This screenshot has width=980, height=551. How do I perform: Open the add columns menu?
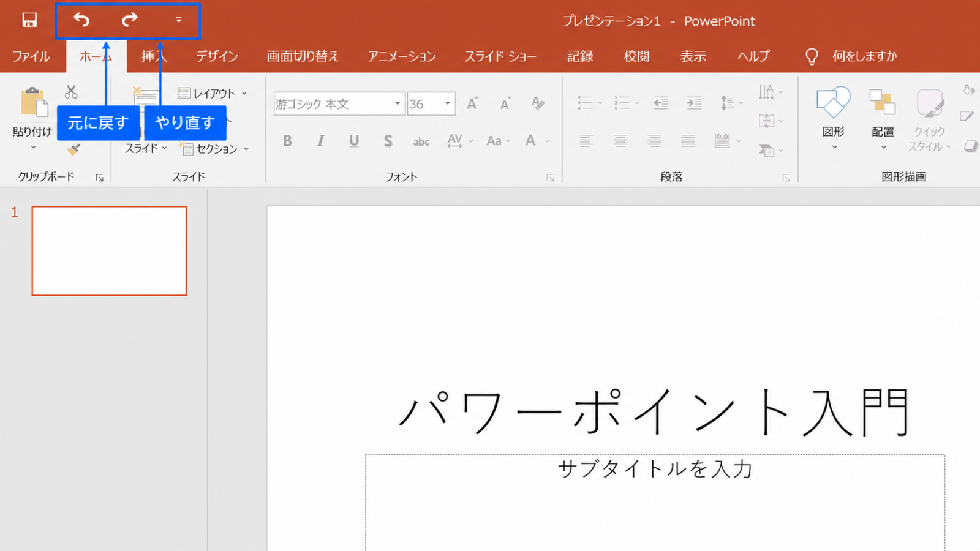(x=727, y=141)
